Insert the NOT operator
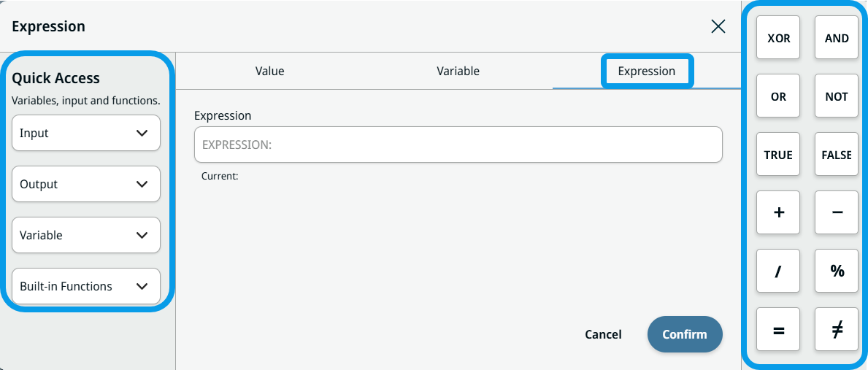 point(837,96)
